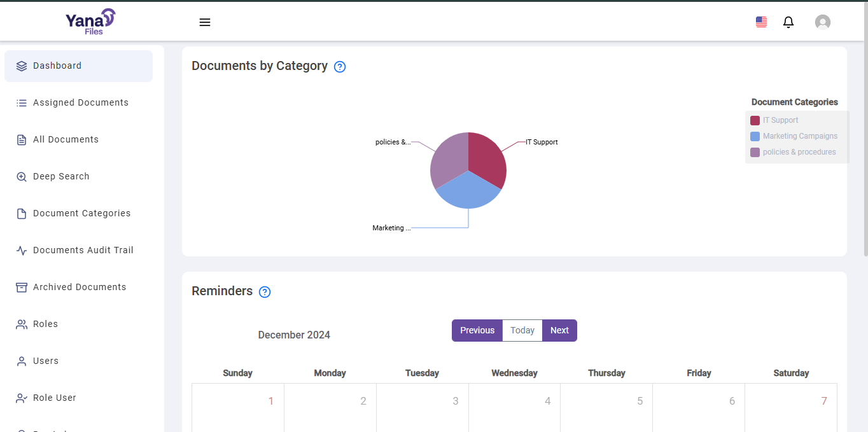Toggle IT Support legend entry
The image size is (868, 432).
[780, 120]
